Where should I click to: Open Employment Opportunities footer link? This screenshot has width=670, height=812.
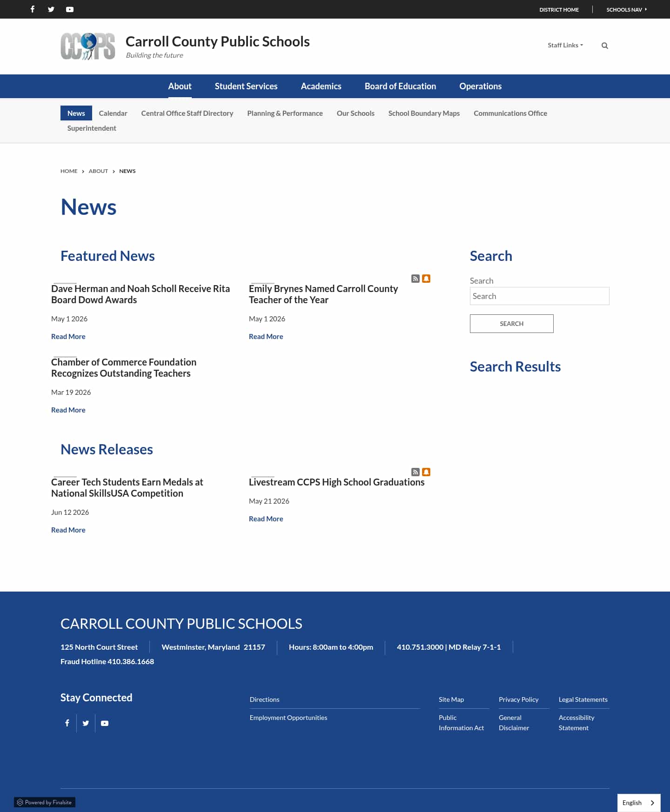pos(288,718)
